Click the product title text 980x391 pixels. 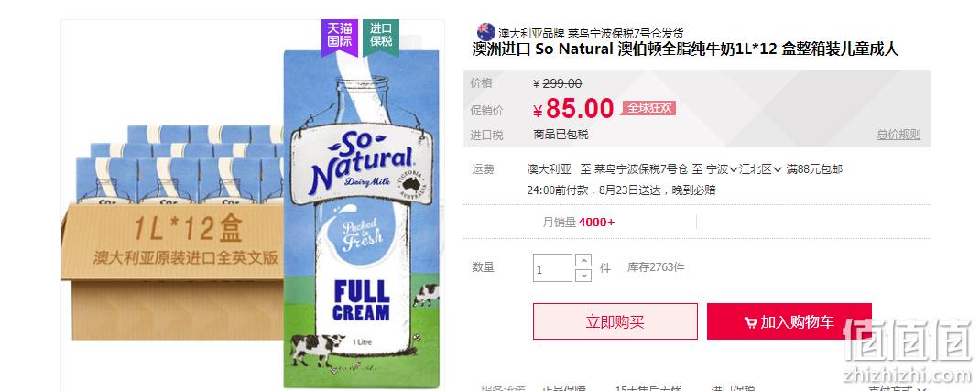point(685,49)
